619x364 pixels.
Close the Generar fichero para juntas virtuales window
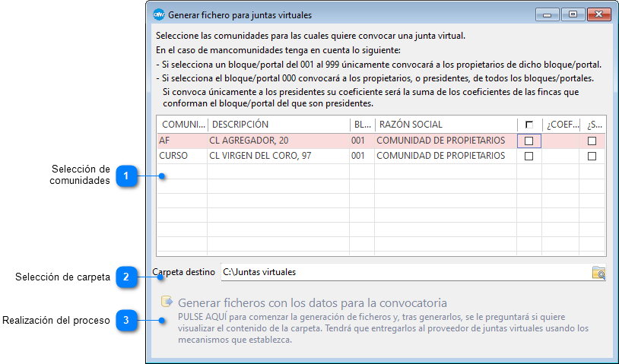[x=600, y=14]
